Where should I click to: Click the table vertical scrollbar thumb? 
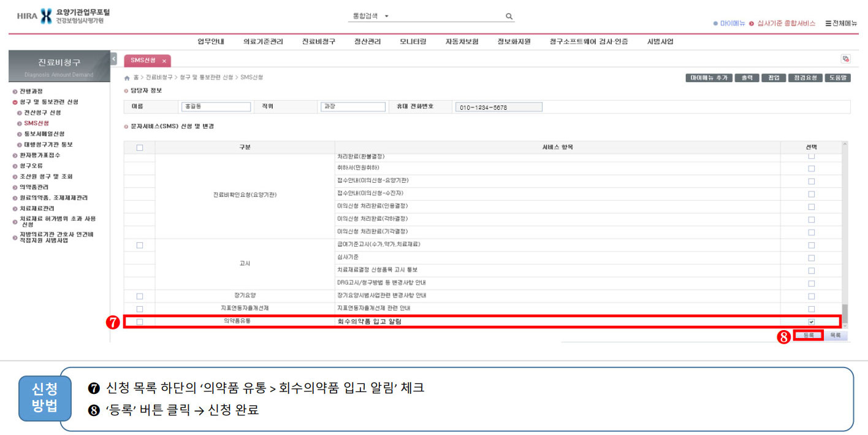[x=845, y=313]
